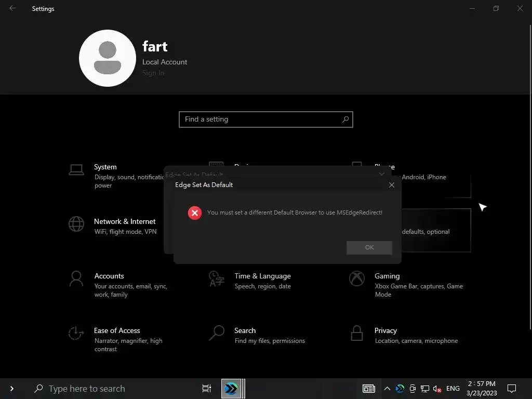Restore the Settings window size

(x=496, y=8)
